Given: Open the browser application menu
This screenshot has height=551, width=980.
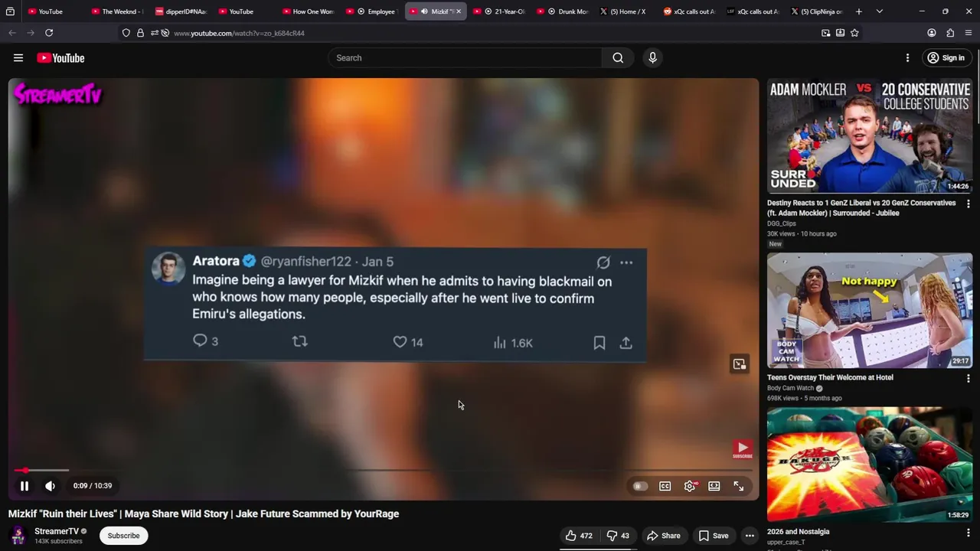Looking at the screenshot, I should 969,33.
